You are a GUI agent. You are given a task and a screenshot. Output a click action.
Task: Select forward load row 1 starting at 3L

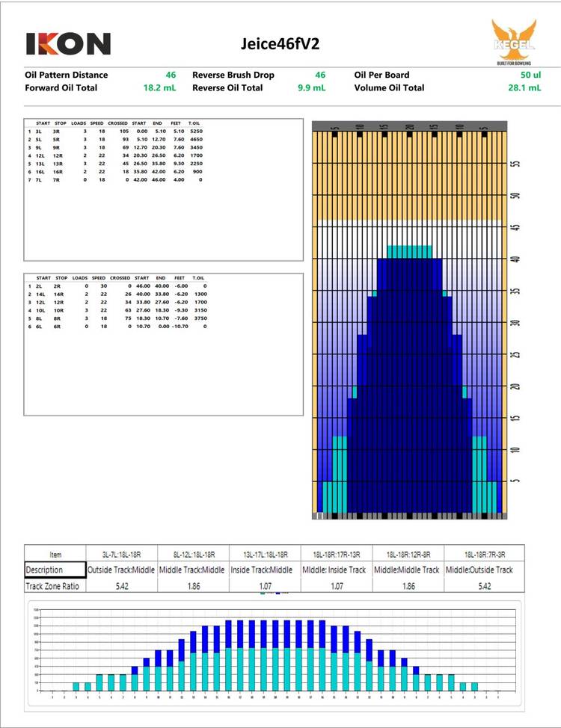(114, 131)
